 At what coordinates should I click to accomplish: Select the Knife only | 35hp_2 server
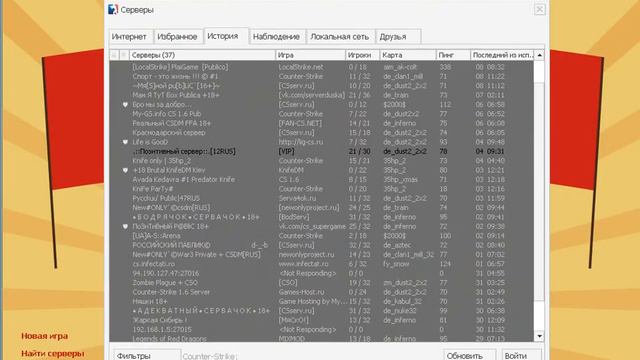click(x=321, y=161)
